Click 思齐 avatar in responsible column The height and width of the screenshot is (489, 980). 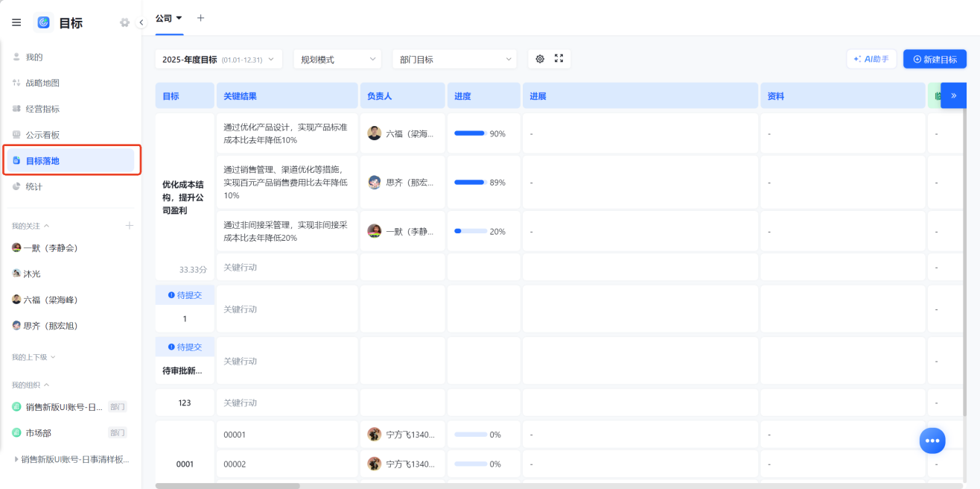(x=375, y=182)
